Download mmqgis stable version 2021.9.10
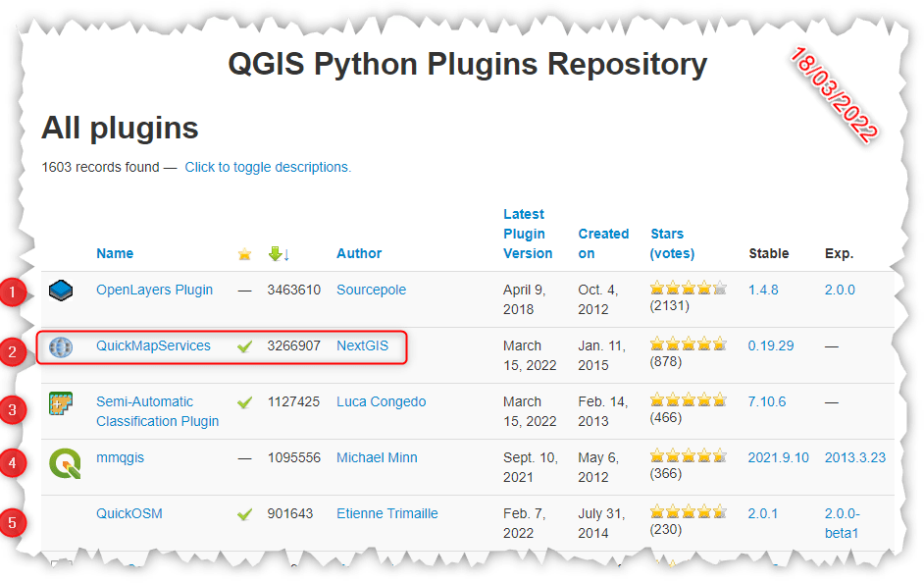924x583 pixels. coord(779,457)
